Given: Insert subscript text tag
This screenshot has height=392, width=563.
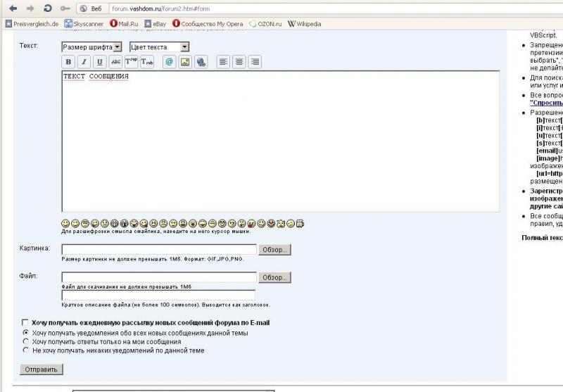Looking at the screenshot, I should coord(147,62).
